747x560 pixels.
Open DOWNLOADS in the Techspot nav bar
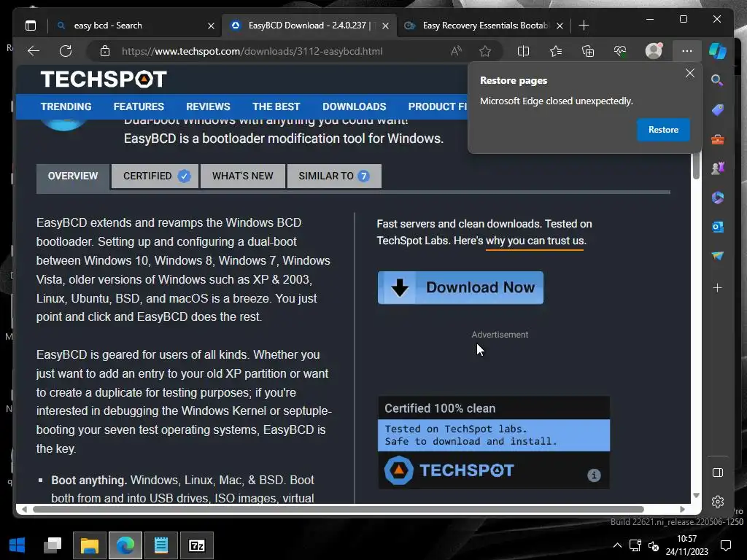(355, 106)
